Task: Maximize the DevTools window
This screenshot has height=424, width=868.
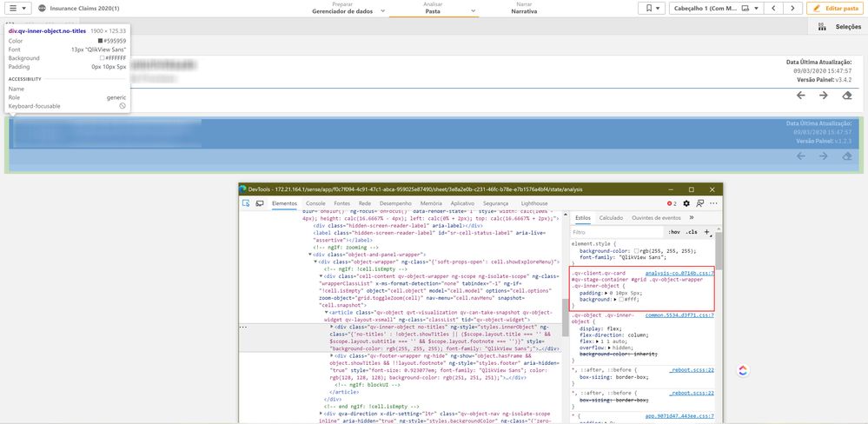Action: [692, 189]
